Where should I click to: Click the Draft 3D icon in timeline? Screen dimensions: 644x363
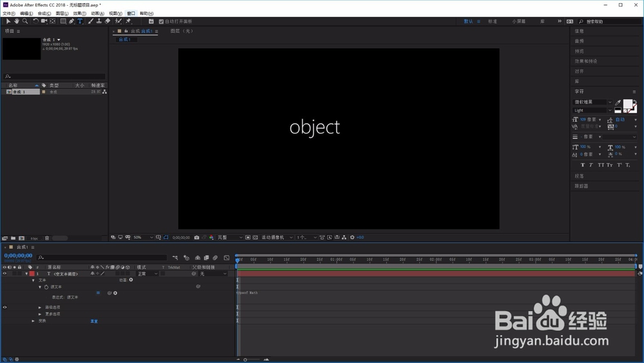click(187, 257)
